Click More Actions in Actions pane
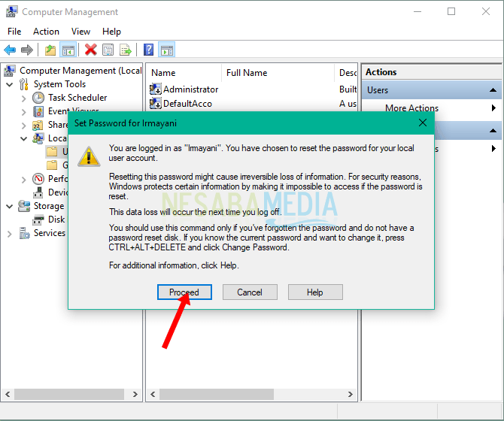 [411, 108]
